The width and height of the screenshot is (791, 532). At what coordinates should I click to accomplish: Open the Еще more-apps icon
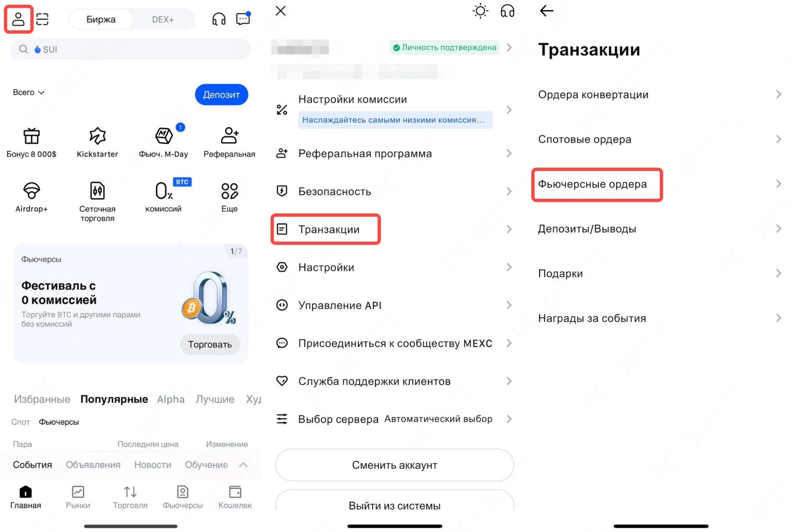[x=230, y=191]
